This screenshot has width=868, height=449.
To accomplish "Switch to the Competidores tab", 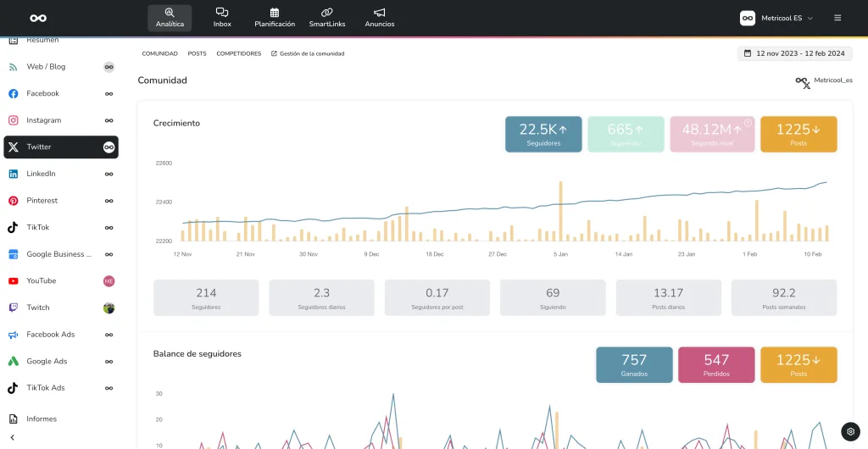I will click(238, 53).
